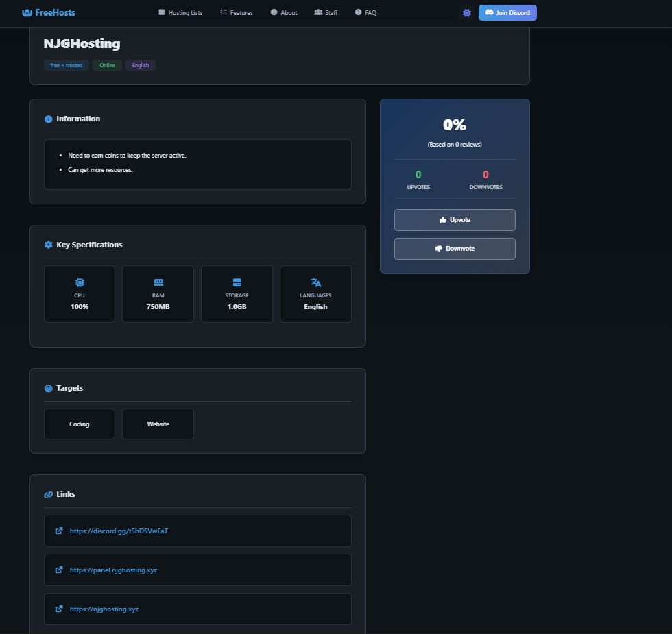Click the Storage drive icon

[237, 282]
